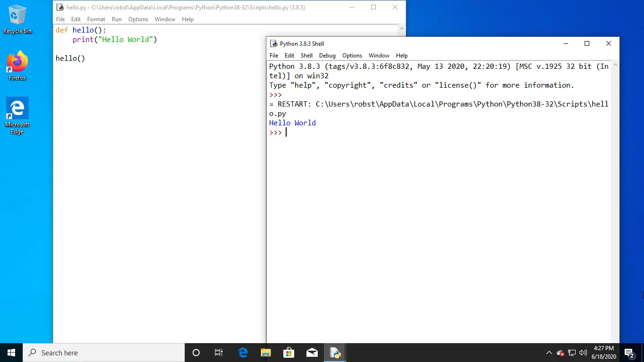
Task: Open Task View from the taskbar
Action: pos(218,352)
